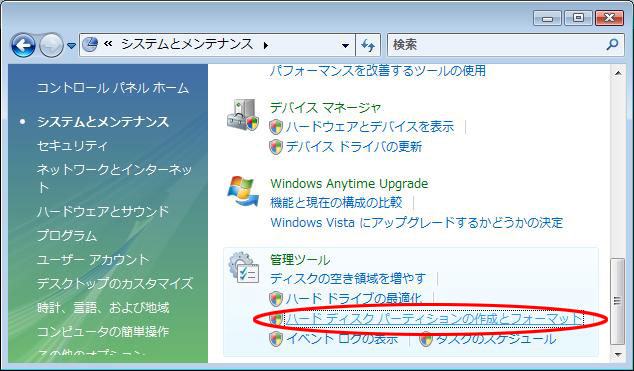The height and width of the screenshot is (371, 634).
Task: Open the デバイス マネージャ heading
Action: pyautogui.click(x=325, y=107)
